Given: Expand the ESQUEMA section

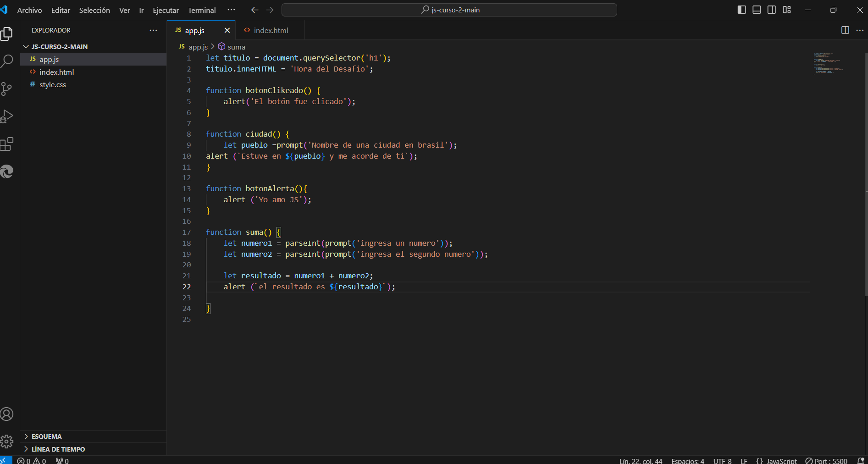Looking at the screenshot, I should pyautogui.click(x=94, y=436).
